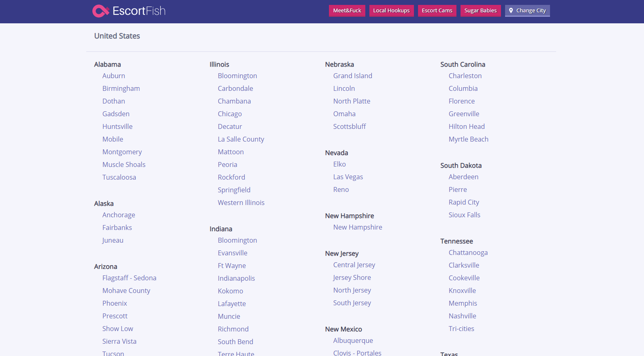Open the Prescott city link
The height and width of the screenshot is (356, 644).
[115, 316]
